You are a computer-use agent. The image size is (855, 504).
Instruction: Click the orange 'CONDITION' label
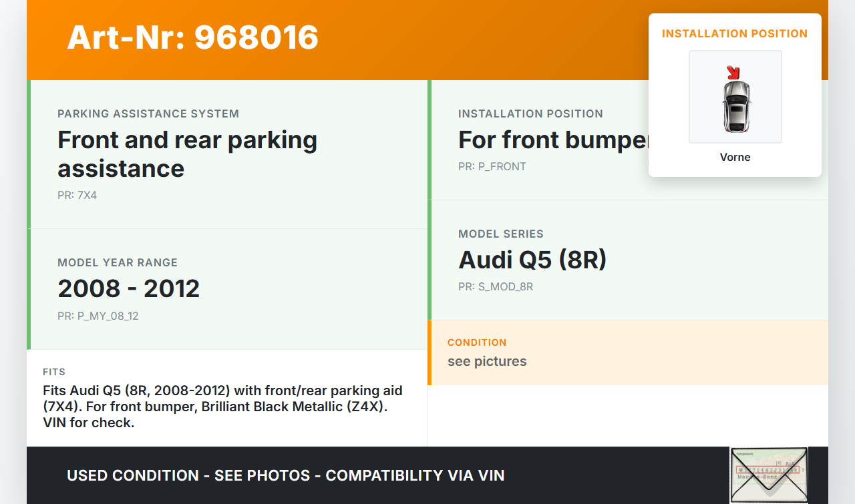[477, 342]
